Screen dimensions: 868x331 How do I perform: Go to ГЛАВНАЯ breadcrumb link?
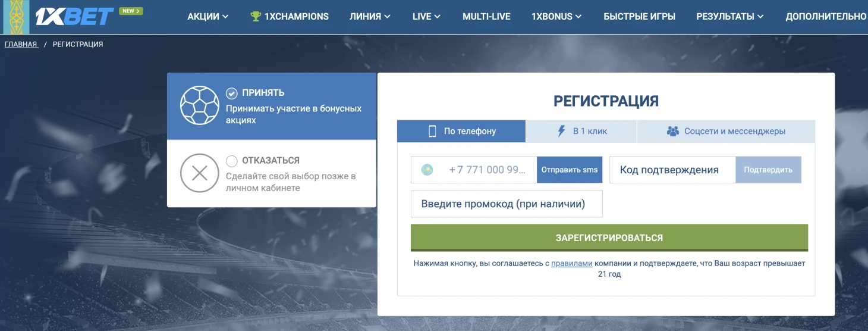click(21, 44)
